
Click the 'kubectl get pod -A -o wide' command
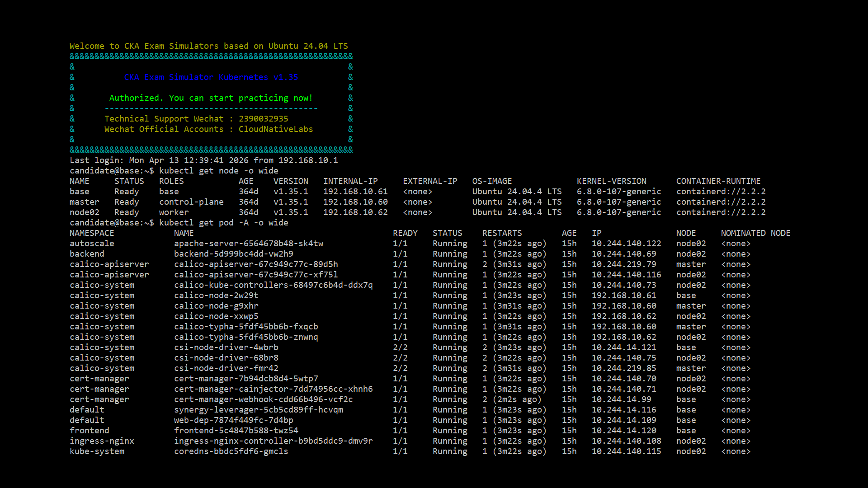pyautogui.click(x=223, y=223)
